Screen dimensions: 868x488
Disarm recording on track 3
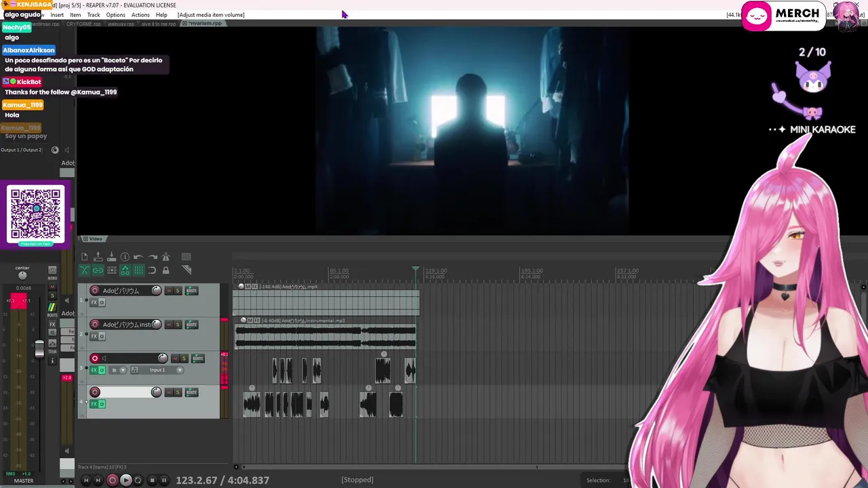coord(95,359)
